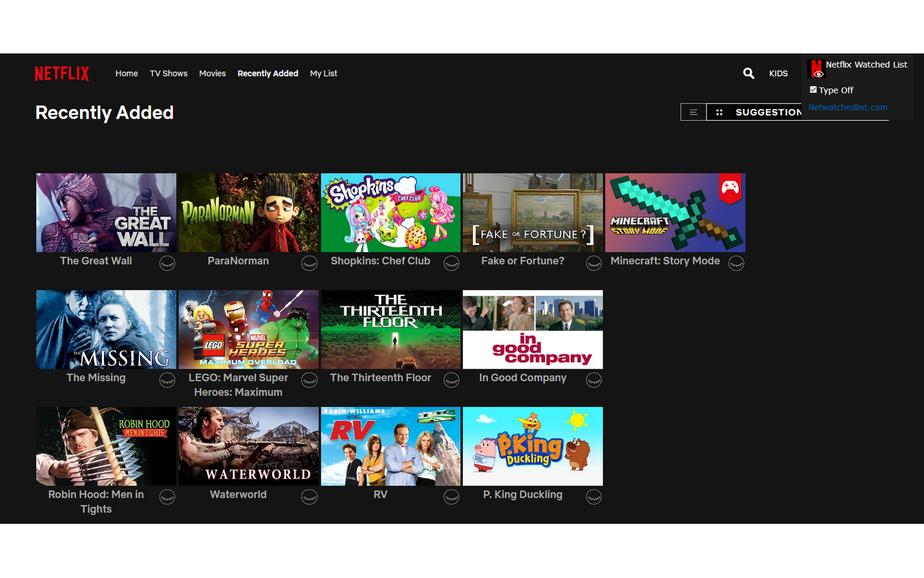
Task: Open the Netwatchedlist.com link
Action: (x=847, y=107)
